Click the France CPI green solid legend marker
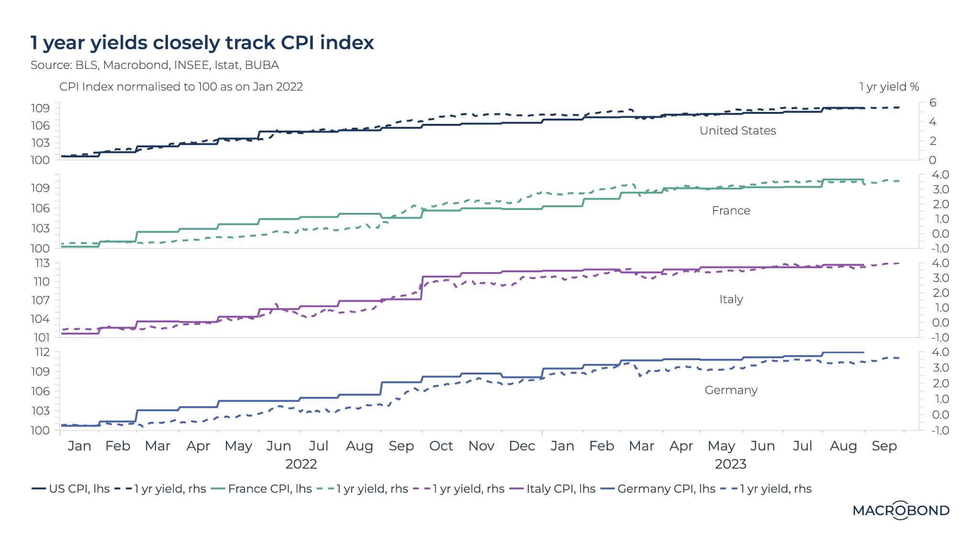This screenshot has width=980, height=551. click(x=218, y=489)
